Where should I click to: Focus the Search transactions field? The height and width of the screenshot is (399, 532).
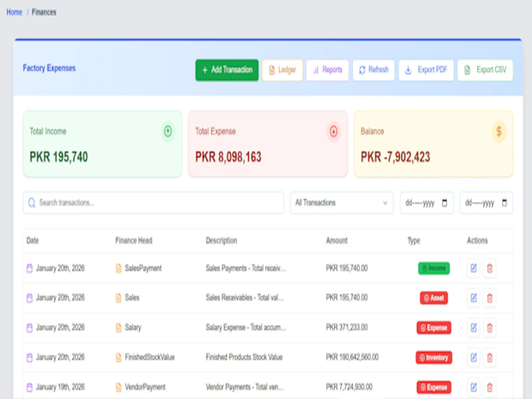(x=153, y=203)
